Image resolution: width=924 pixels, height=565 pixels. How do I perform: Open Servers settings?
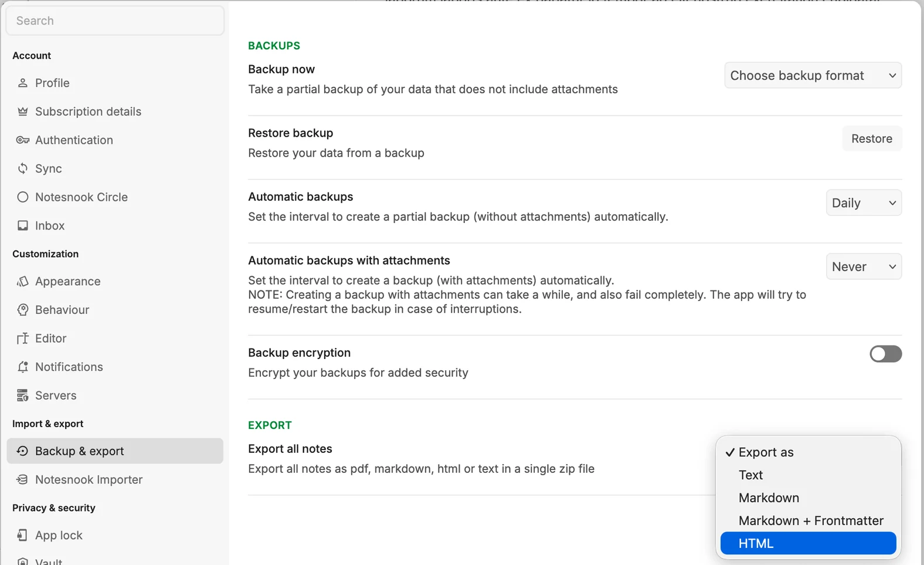(x=115, y=395)
